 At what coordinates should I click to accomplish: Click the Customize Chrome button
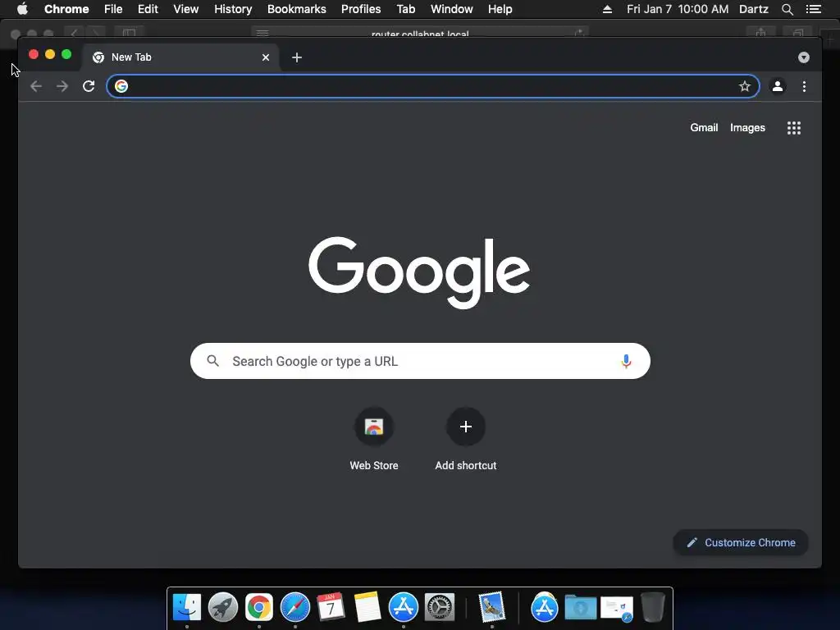[741, 543]
